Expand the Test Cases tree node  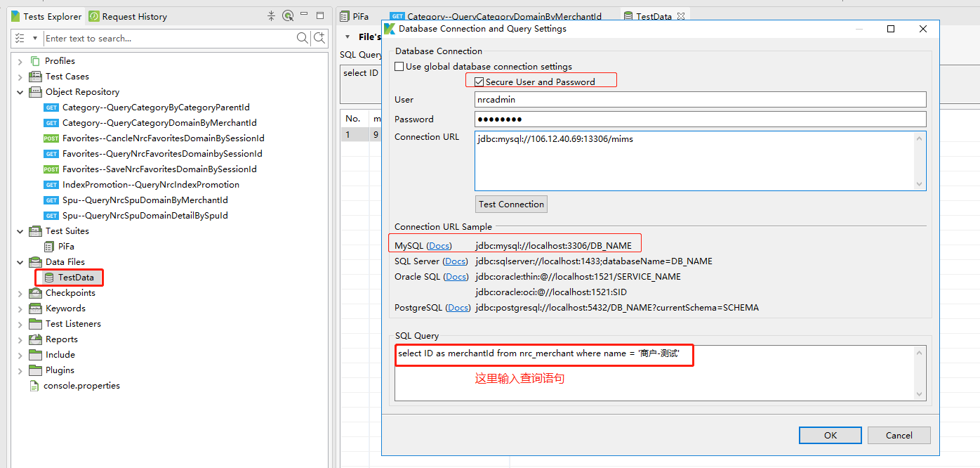(x=20, y=77)
